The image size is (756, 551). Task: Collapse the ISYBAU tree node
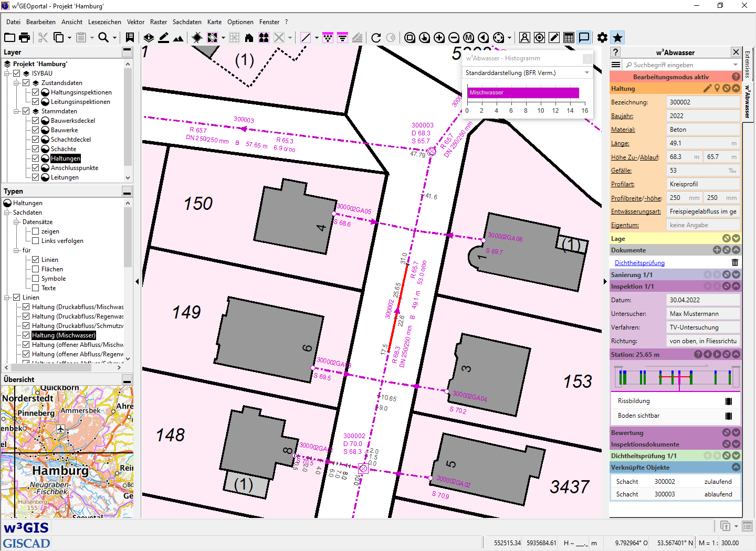coord(7,73)
